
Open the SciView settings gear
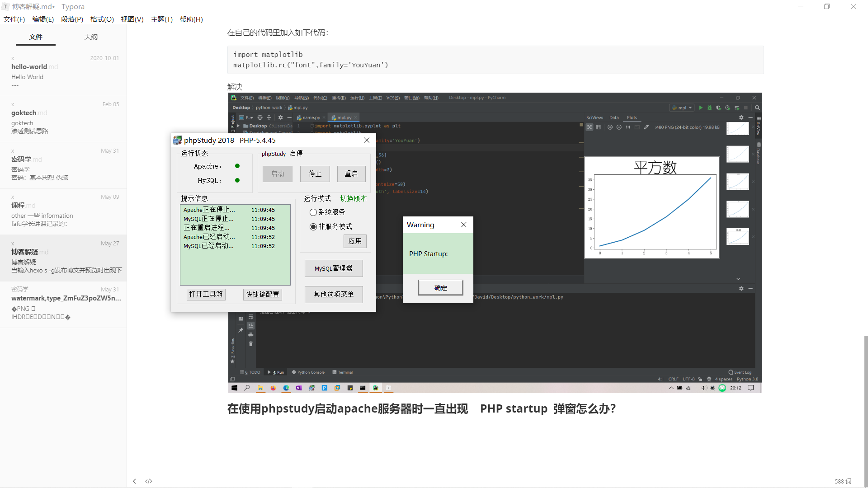tap(741, 117)
